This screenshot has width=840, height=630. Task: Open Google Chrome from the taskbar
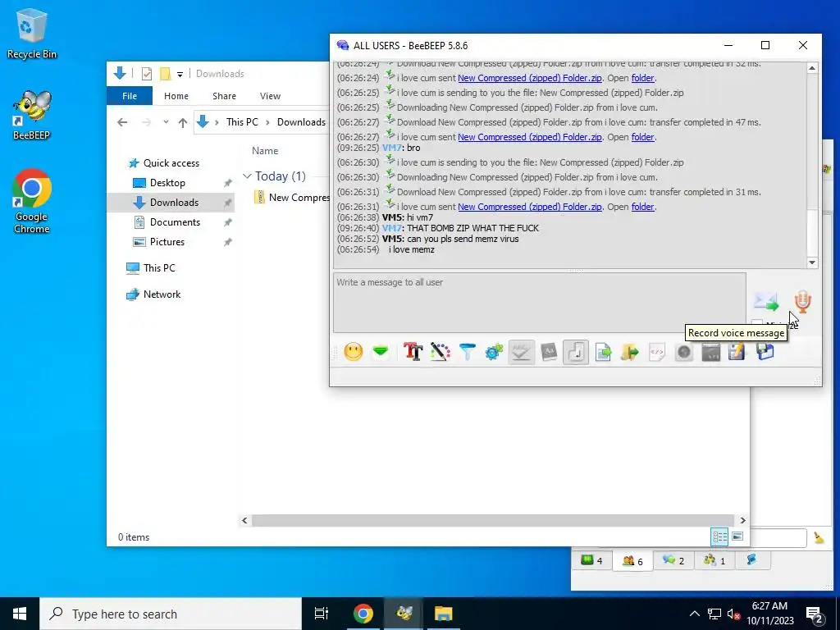pos(363,614)
